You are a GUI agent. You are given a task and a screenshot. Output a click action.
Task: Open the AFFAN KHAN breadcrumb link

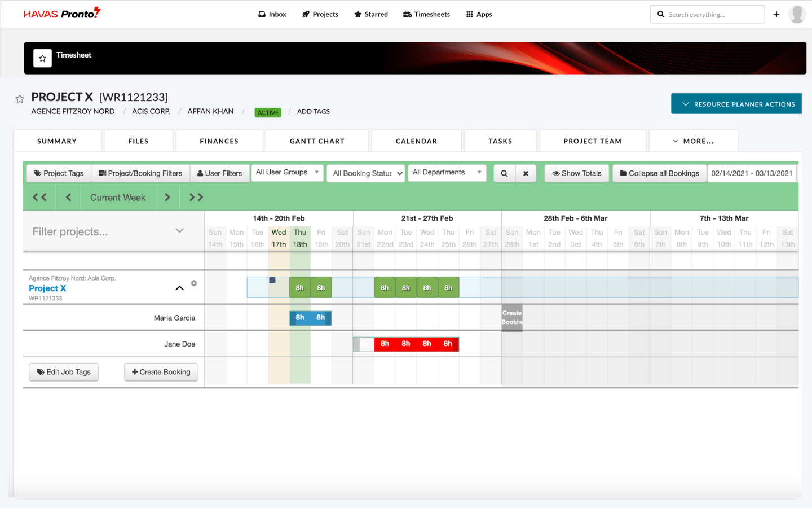pos(210,111)
